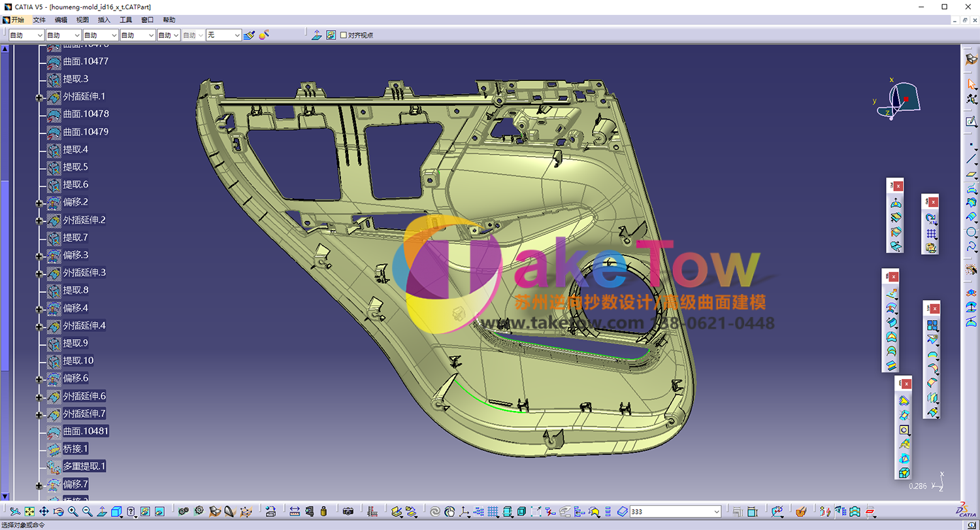980x530 pixels.
Task: Open the 文件 menu
Action: coord(39,20)
